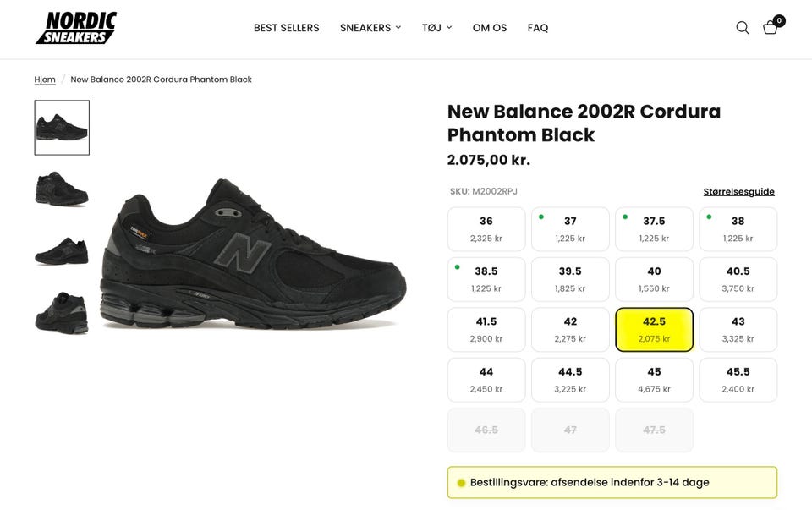Expand the TØJ dropdown menu
Screen dimensions: 812x510
point(436,28)
